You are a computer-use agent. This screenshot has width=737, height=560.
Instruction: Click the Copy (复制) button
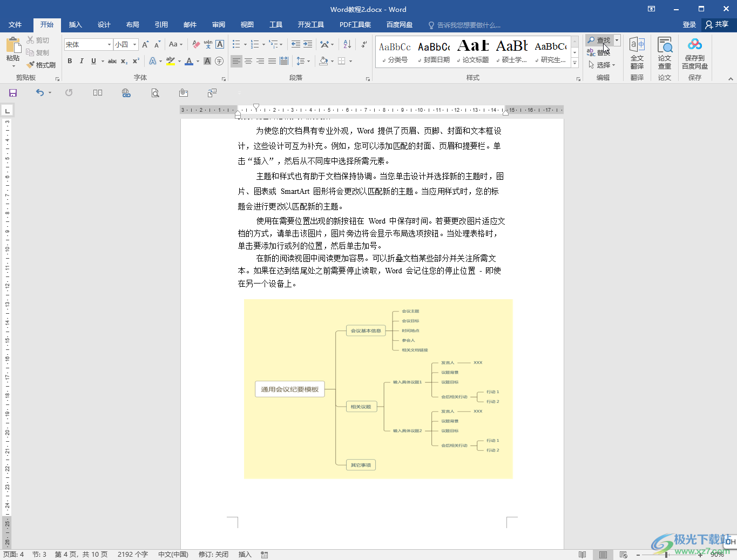point(38,52)
